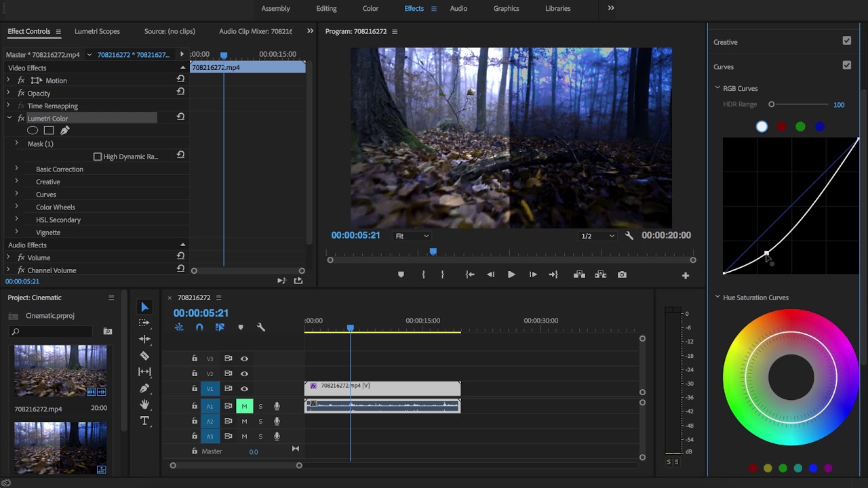Collapse the RGB Curves section
Screen dimensions: 868x488
coord(717,87)
